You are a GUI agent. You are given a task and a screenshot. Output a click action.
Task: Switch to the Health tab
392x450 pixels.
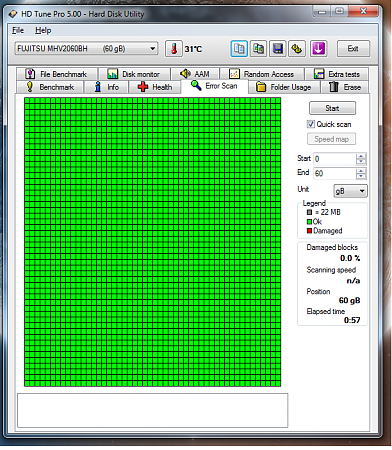tap(155, 87)
